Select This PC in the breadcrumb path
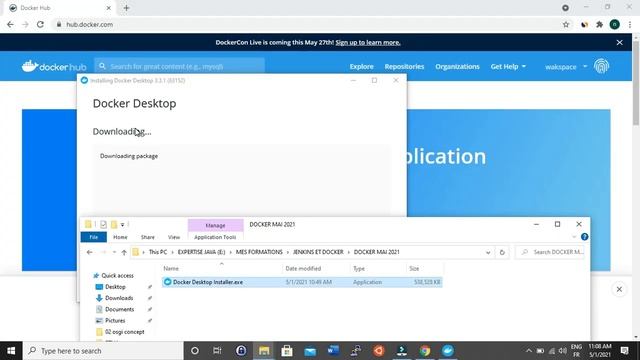The image size is (640, 360). 158,252
